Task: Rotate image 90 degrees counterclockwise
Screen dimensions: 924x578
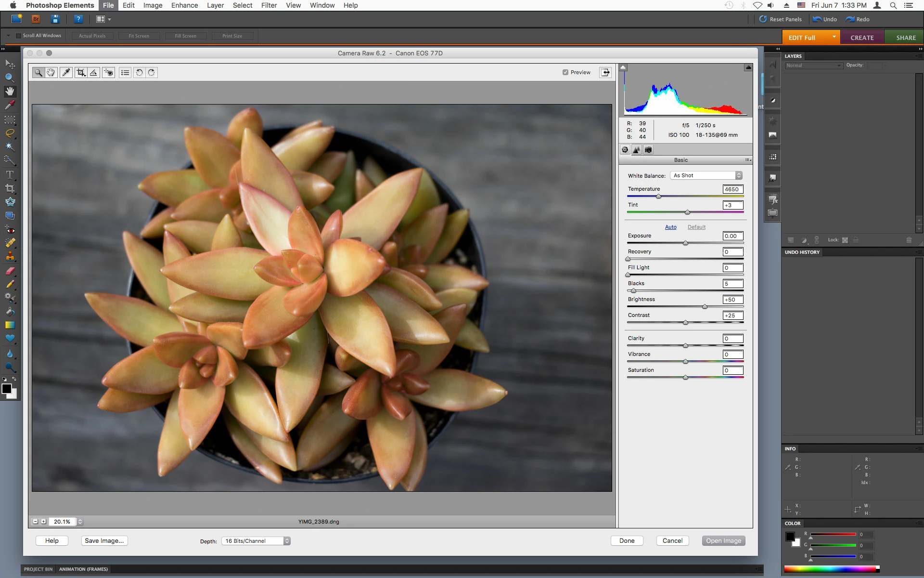Action: click(139, 73)
